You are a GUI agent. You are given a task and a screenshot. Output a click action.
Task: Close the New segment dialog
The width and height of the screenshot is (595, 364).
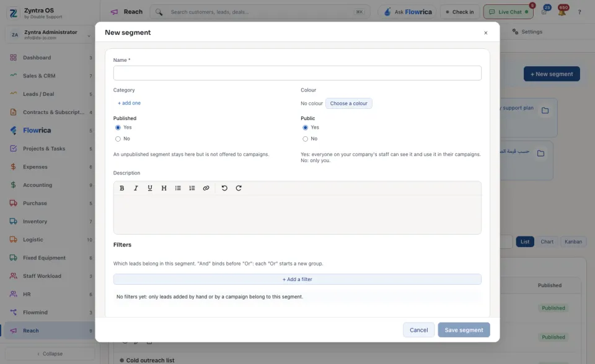pos(486,33)
